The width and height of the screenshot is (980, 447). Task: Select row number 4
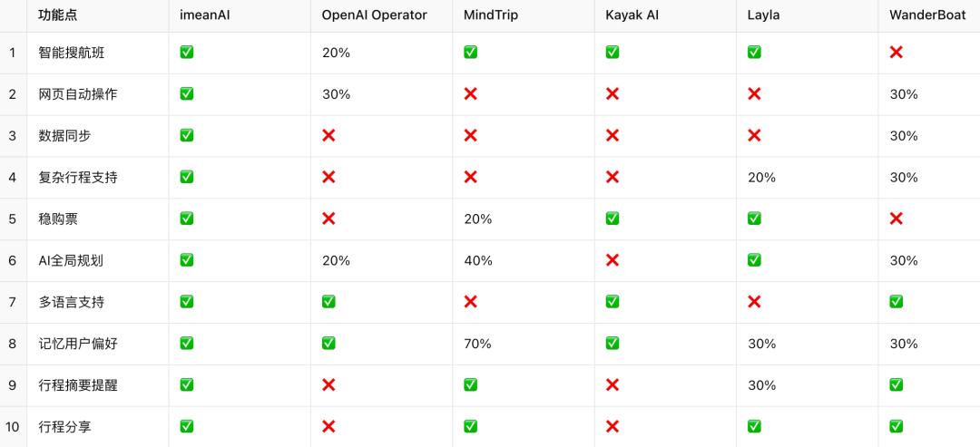click(13, 178)
